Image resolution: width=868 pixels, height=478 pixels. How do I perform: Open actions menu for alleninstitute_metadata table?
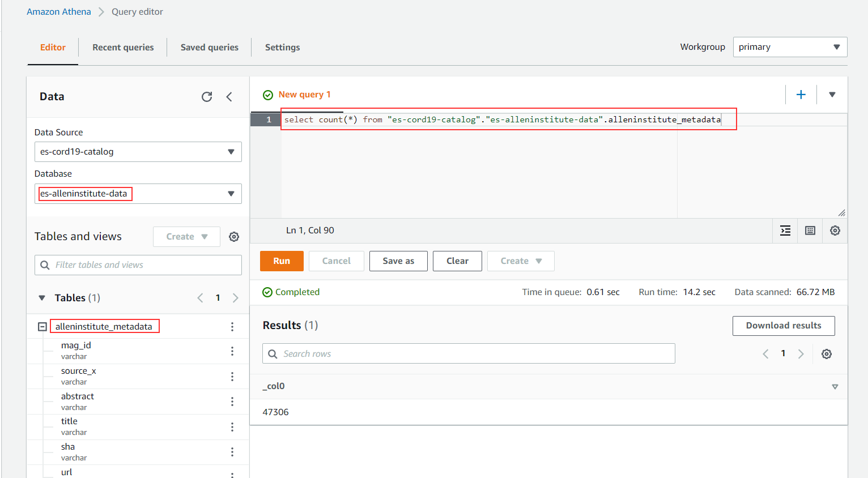[x=232, y=327]
